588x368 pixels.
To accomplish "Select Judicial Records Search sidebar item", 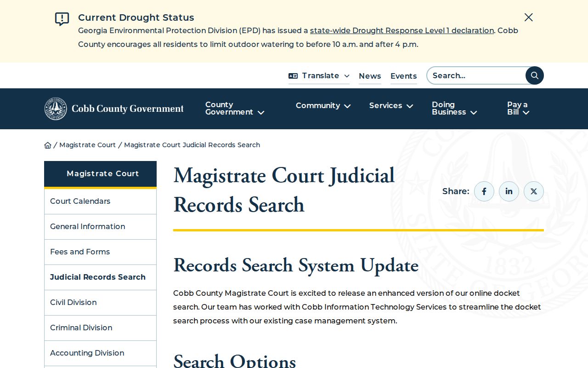I will click(x=100, y=277).
